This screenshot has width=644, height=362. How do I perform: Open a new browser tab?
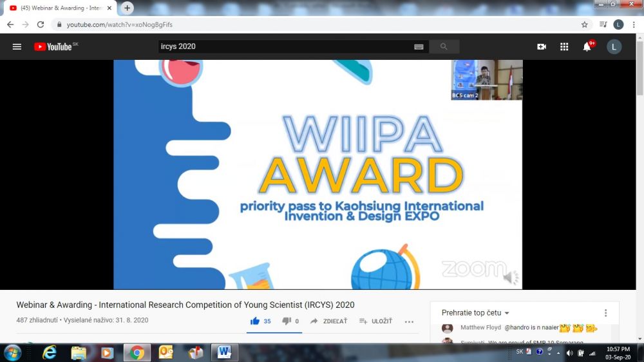point(127,8)
